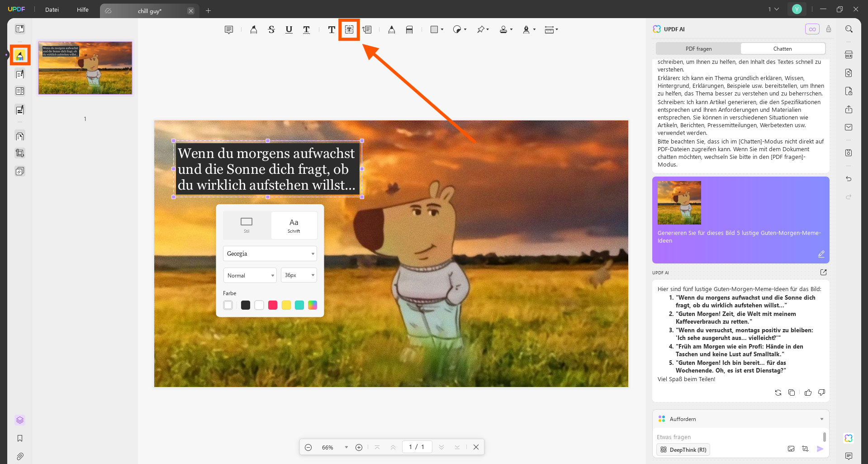Open the OCR tool in right sidebar
The width and height of the screenshot is (868, 464).
click(x=849, y=55)
